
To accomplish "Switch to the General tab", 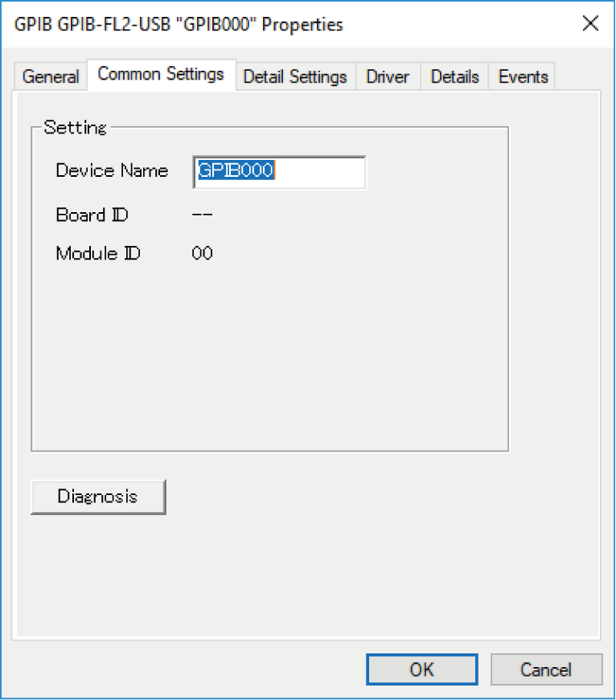I will point(51,76).
